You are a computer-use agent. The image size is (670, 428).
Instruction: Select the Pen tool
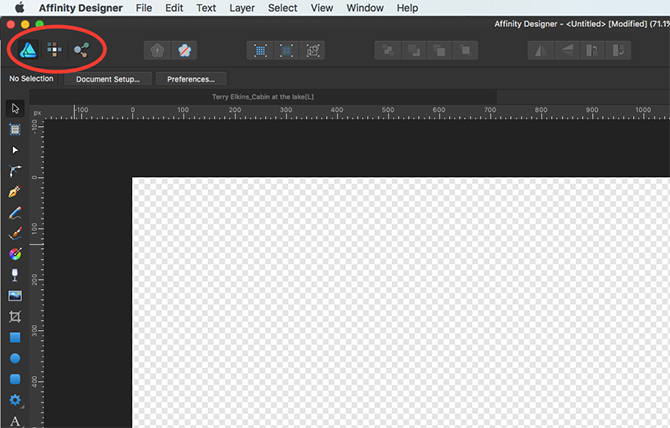pyautogui.click(x=15, y=191)
